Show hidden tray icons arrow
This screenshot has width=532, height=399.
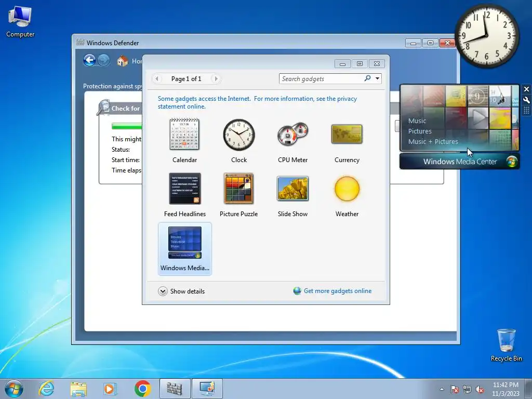pos(442,389)
